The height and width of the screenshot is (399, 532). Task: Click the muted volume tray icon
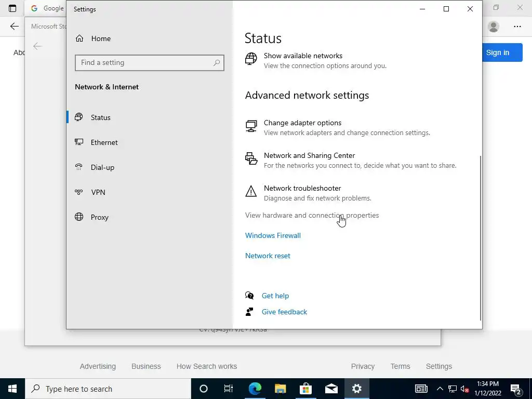(464, 389)
